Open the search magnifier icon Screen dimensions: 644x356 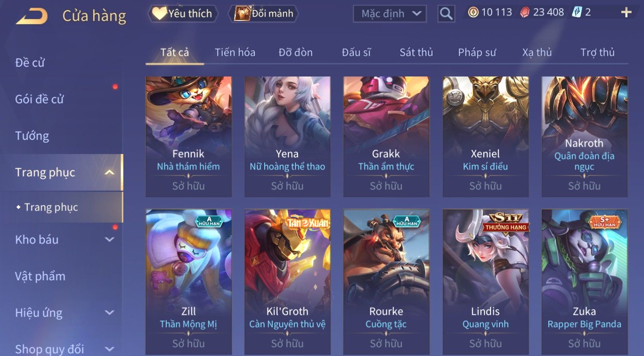click(x=446, y=14)
